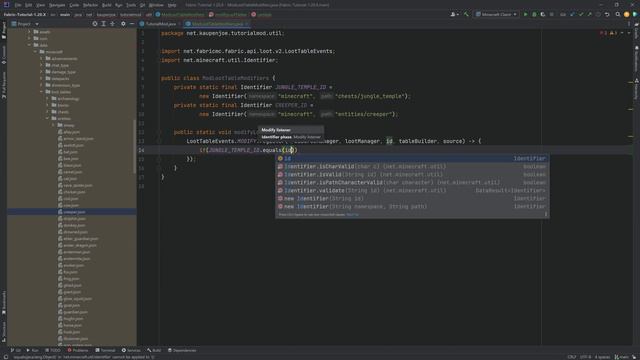Viewport: 640px width, 360px height.
Task: Choose new Identifier(String namespace, String path) suggestion
Action: point(412,207)
